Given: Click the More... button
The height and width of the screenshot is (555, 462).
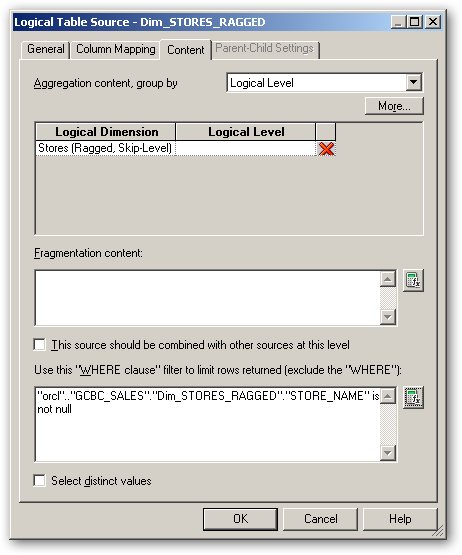Looking at the screenshot, I should coord(394,106).
